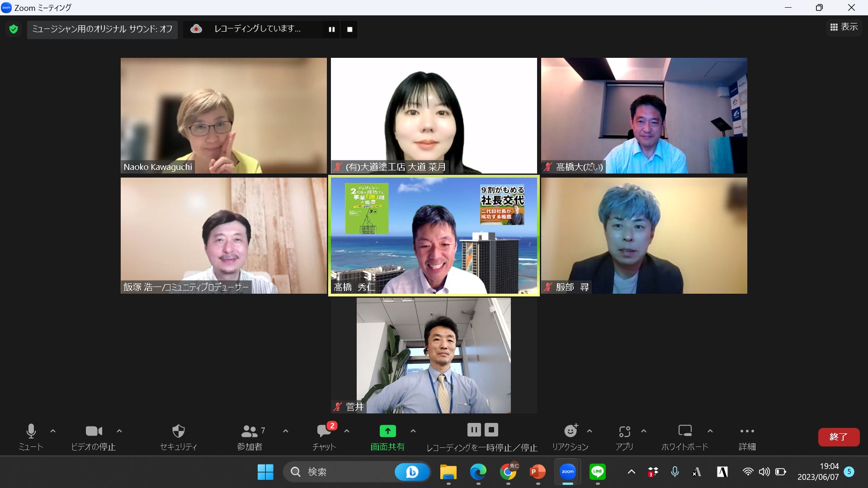Expand video options arrow beside camera
The height and width of the screenshot is (488, 868).
(x=119, y=431)
